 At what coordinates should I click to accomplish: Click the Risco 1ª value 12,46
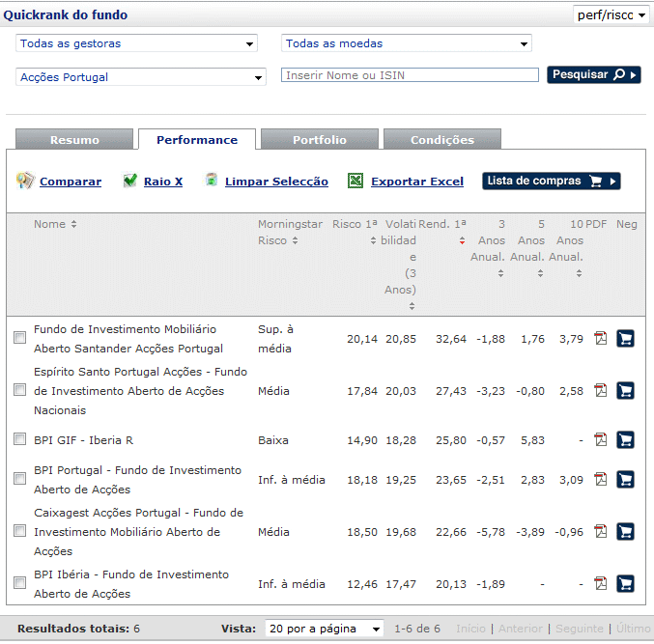tap(362, 584)
